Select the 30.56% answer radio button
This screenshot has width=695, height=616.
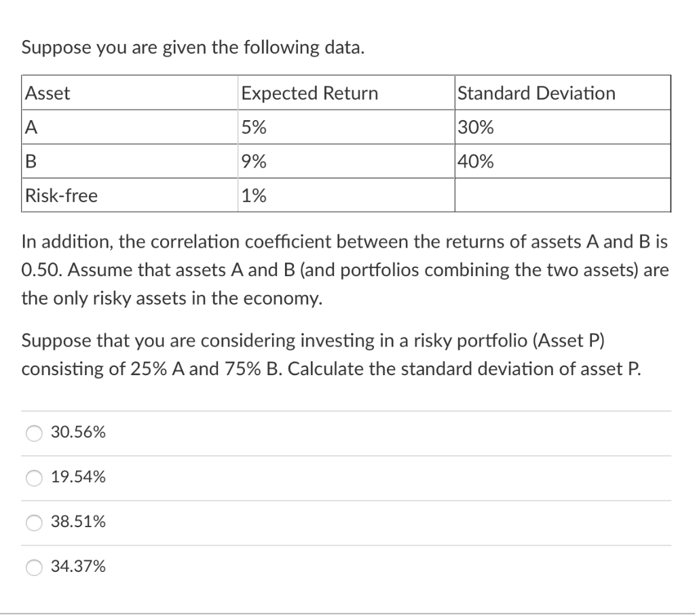[x=33, y=432]
